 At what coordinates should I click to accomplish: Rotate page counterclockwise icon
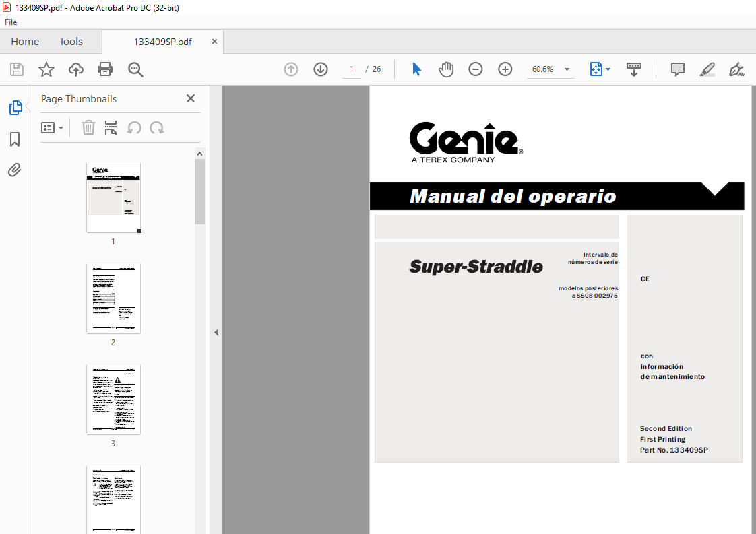134,128
